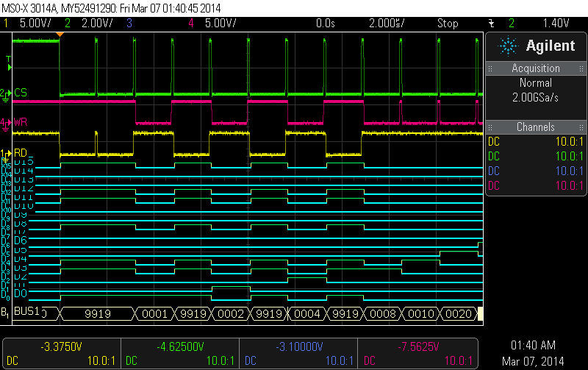Select the D0 digital channel label
The height and width of the screenshot is (370, 588).
[21, 293]
